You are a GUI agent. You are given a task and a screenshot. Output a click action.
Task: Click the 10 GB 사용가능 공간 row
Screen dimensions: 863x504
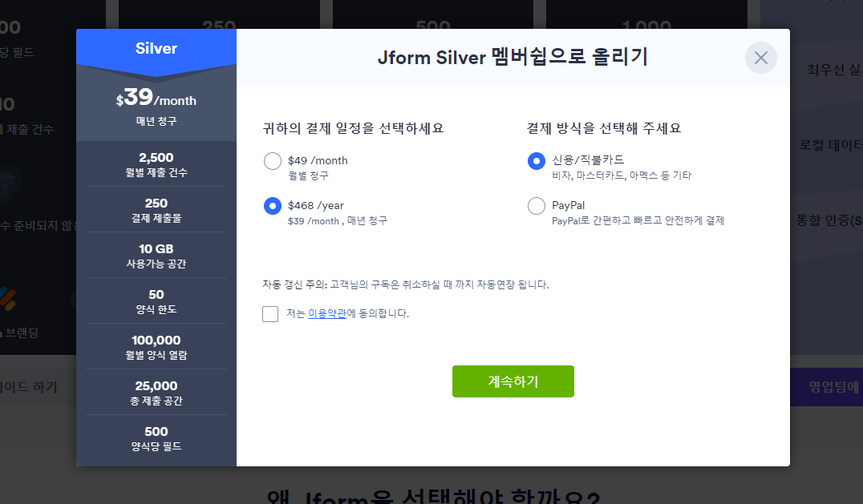pos(156,256)
